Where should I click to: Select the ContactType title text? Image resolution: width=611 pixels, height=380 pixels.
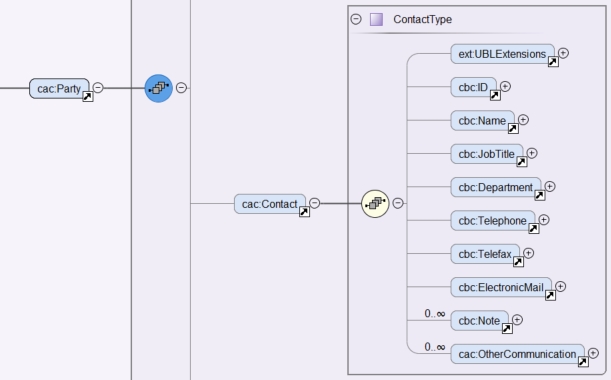(x=422, y=19)
